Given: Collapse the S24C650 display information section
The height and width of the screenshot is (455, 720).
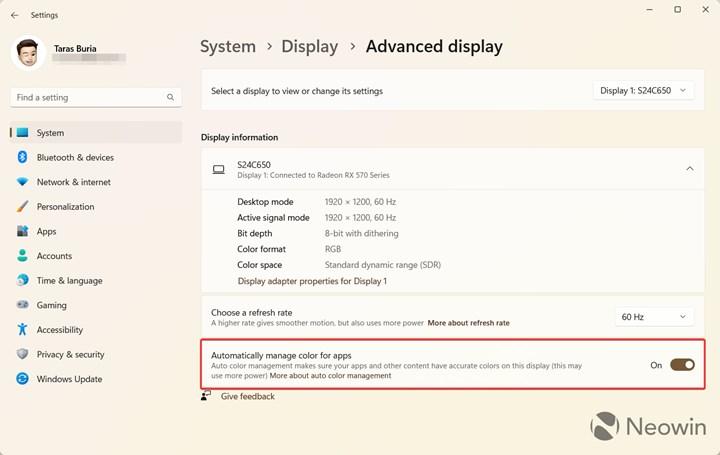Looking at the screenshot, I should [x=689, y=169].
